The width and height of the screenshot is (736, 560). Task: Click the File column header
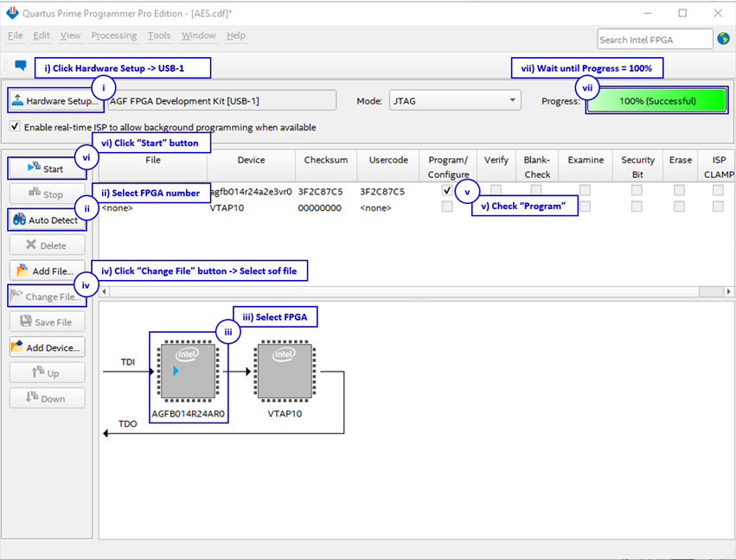[153, 167]
